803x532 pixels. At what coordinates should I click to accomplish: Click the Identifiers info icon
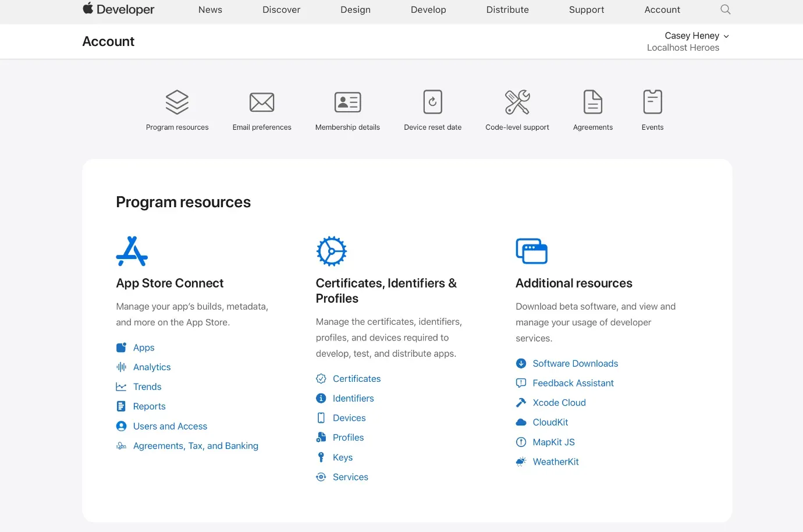[x=321, y=398]
